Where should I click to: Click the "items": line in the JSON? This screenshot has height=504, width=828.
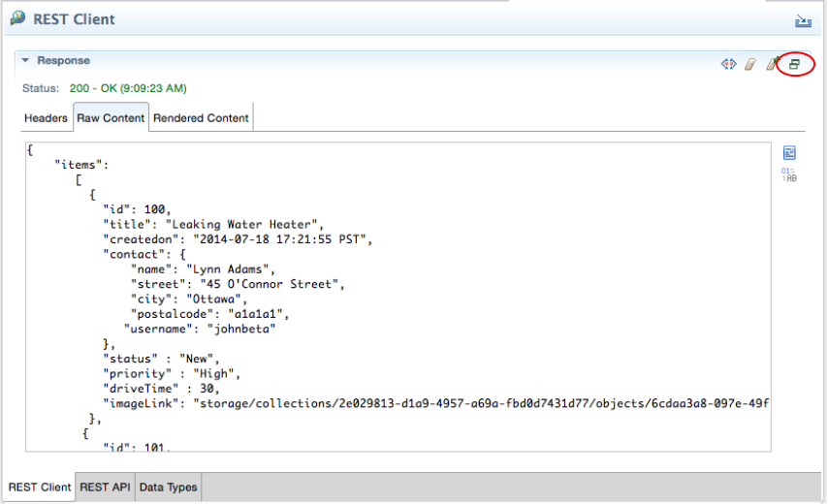(x=81, y=165)
